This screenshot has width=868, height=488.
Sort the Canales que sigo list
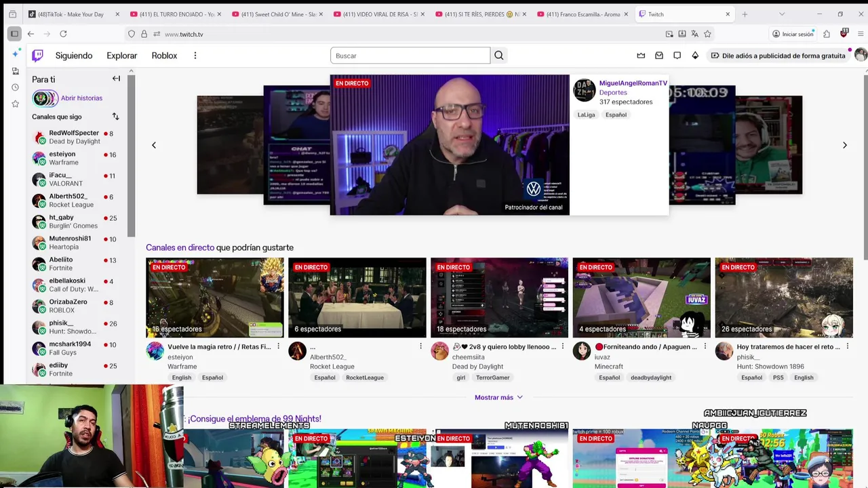coord(115,117)
